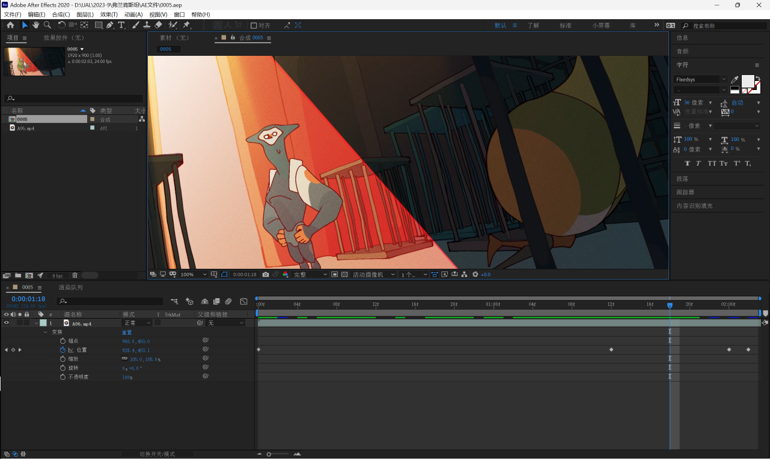Enable the anchor point stopwatch
The height and width of the screenshot is (459, 770).
click(62, 341)
